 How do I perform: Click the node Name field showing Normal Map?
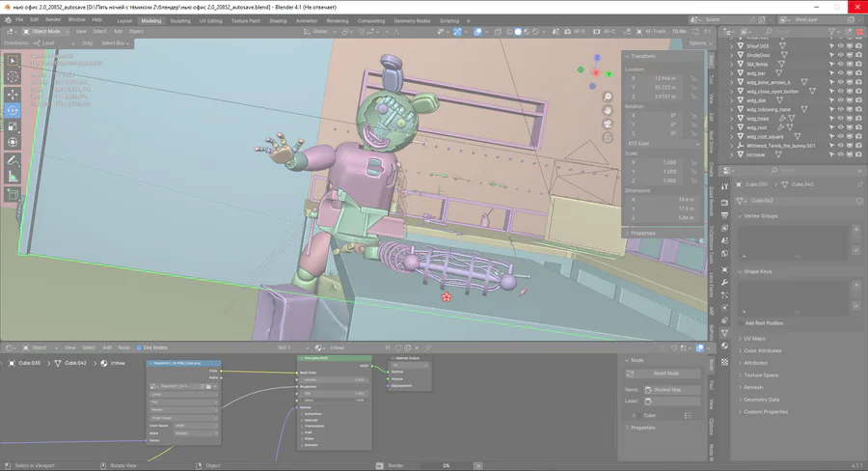672,390
